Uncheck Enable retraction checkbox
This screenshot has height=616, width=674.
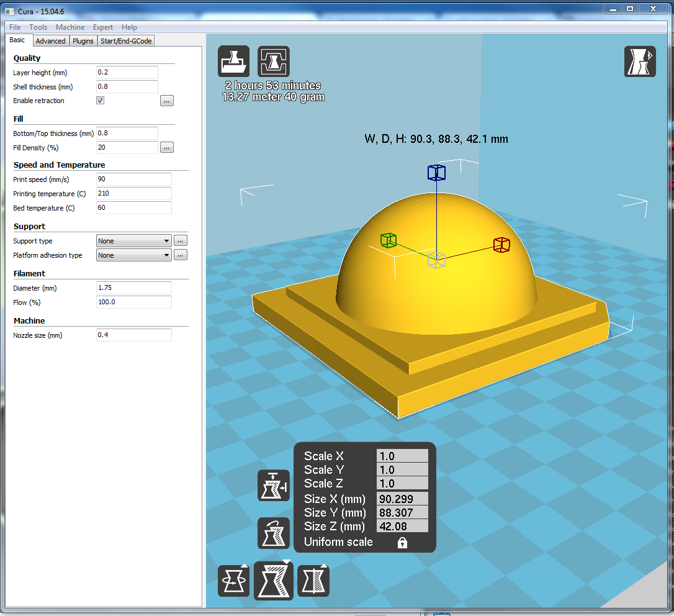(x=101, y=101)
